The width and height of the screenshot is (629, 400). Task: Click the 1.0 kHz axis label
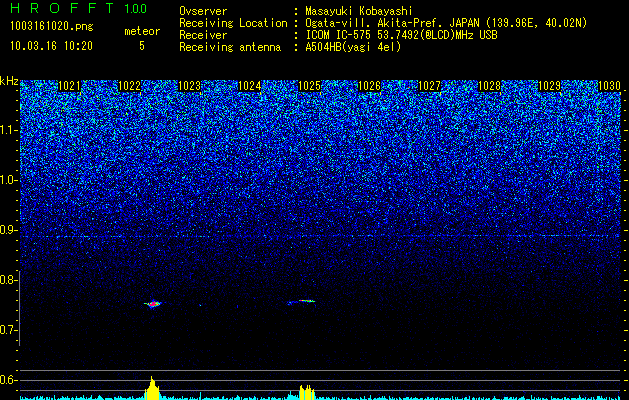click(x=9, y=181)
